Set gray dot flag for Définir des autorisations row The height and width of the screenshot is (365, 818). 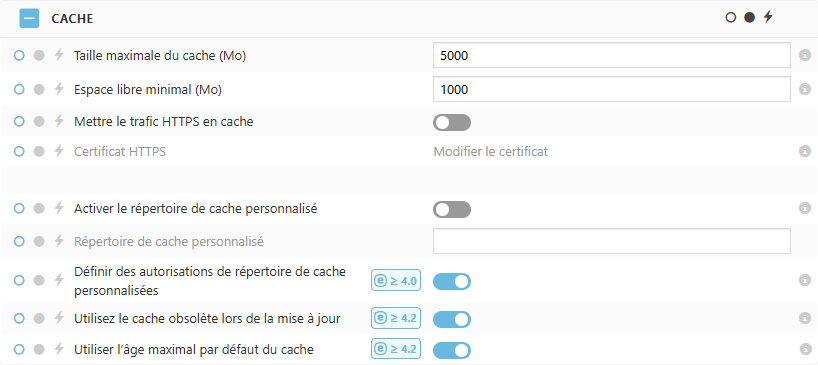coord(39,281)
